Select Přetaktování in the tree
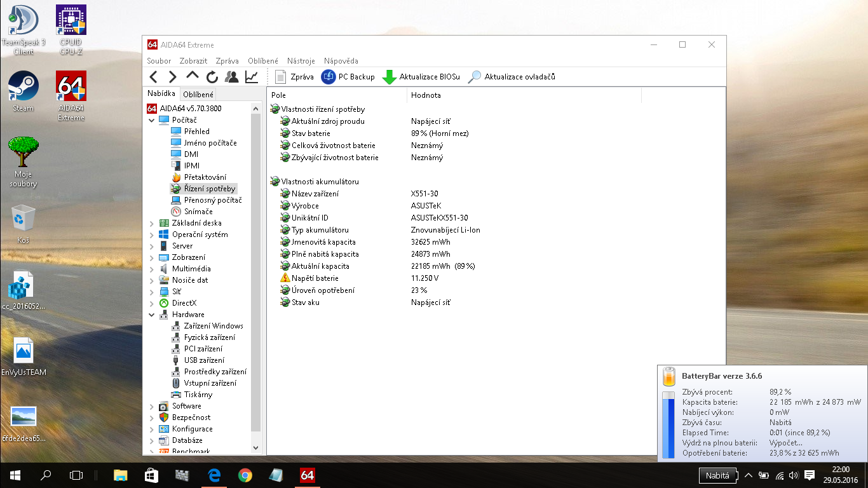The image size is (868, 488). click(x=205, y=177)
